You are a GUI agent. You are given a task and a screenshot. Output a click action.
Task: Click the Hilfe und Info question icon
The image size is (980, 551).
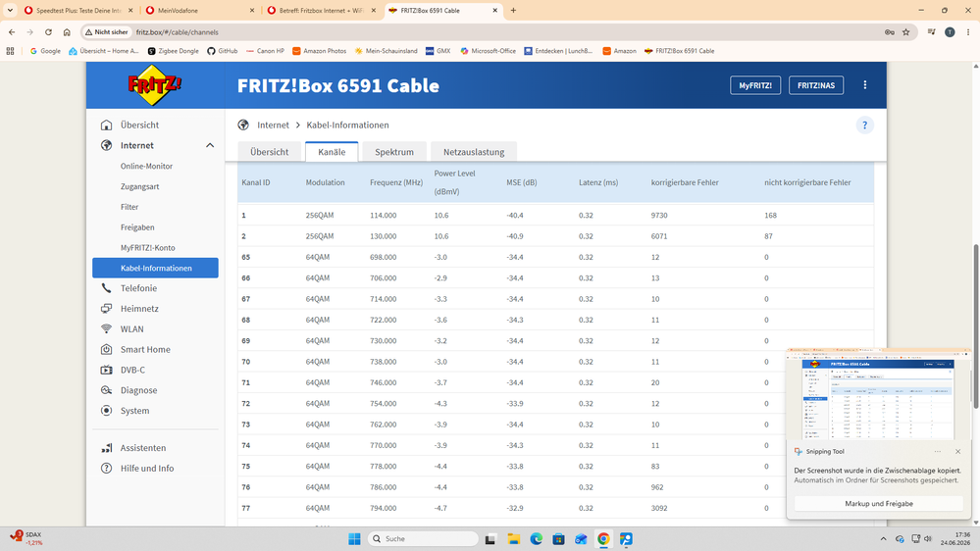pyautogui.click(x=106, y=468)
